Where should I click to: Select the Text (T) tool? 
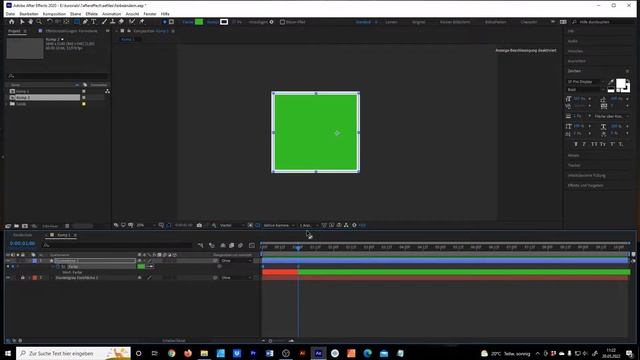[94, 22]
